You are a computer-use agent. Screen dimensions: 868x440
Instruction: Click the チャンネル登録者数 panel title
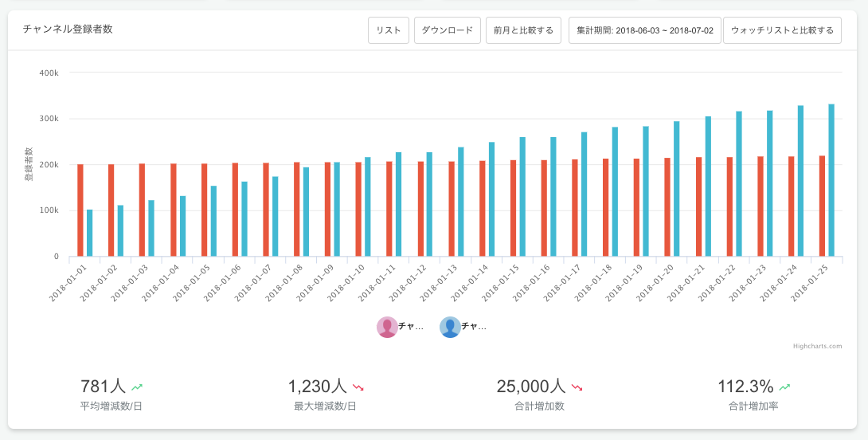(68, 29)
